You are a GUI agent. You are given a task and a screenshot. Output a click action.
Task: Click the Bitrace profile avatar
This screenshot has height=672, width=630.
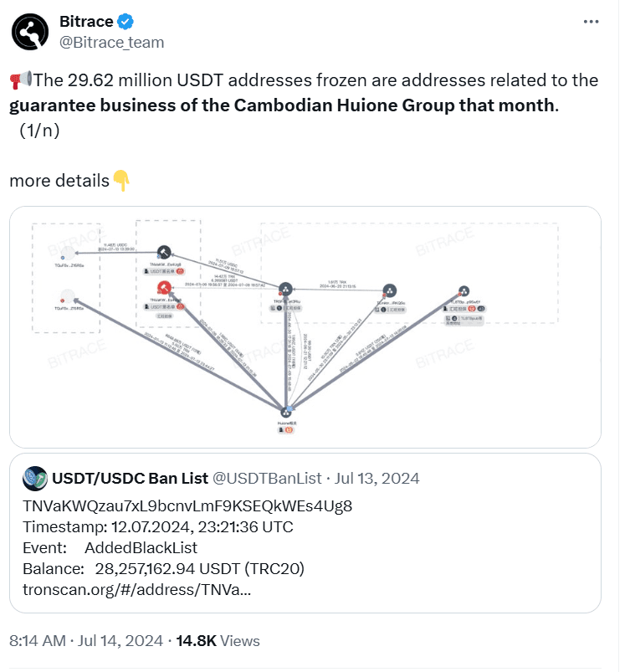[x=28, y=29]
